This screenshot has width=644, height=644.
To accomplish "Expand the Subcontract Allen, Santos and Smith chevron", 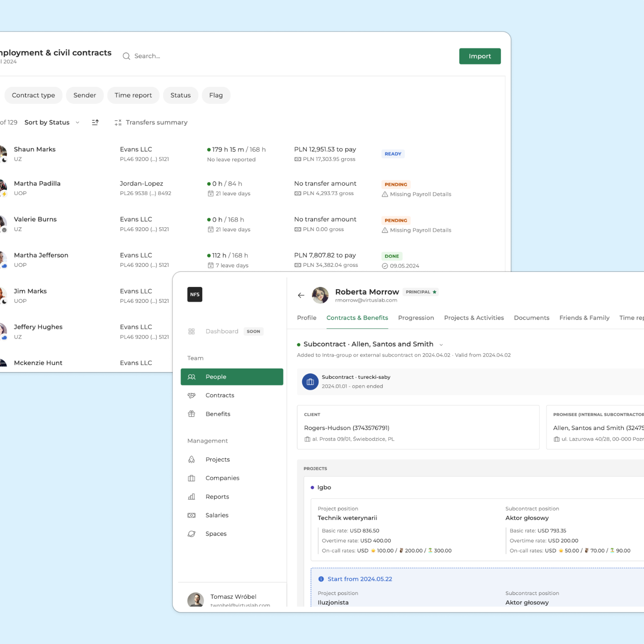I will point(441,345).
